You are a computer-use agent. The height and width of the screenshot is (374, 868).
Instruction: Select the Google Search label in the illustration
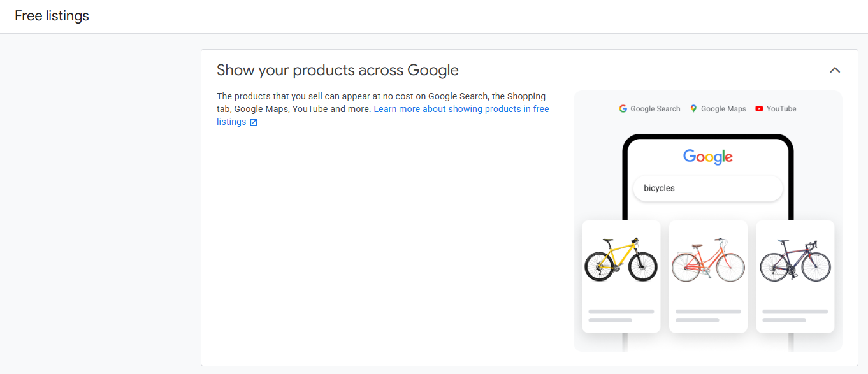655,108
